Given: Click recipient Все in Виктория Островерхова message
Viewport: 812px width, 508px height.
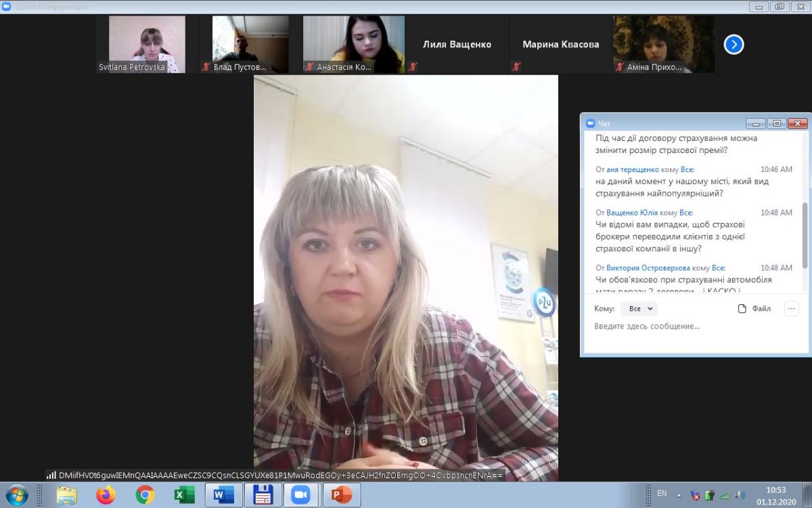Looking at the screenshot, I should pyautogui.click(x=719, y=268).
